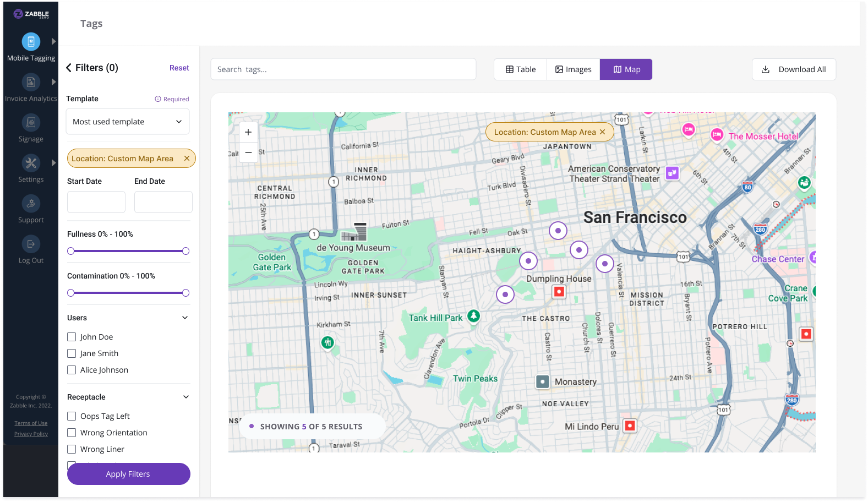868x502 pixels.
Task: Switch to the Images view tab
Action: point(573,69)
